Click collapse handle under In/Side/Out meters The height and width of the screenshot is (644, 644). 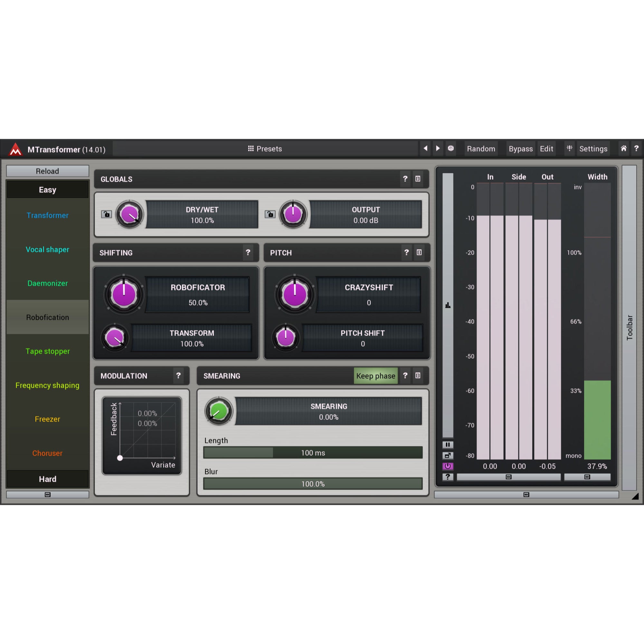[509, 477]
